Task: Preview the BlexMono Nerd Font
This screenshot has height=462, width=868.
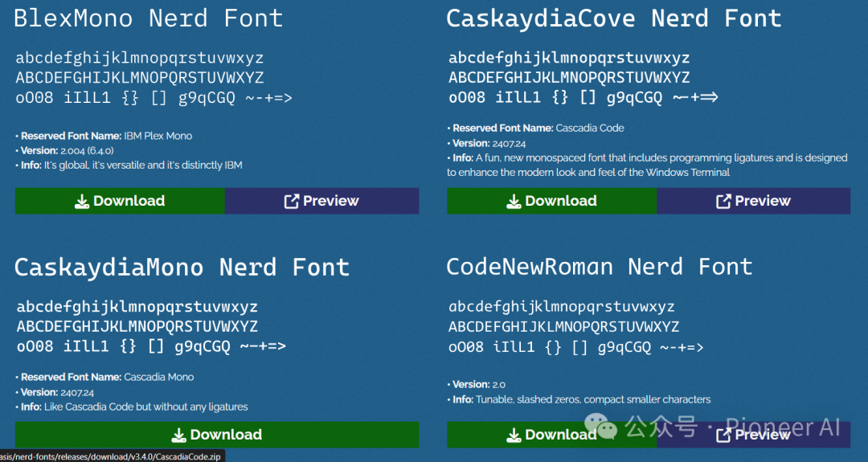Action: [x=321, y=201]
